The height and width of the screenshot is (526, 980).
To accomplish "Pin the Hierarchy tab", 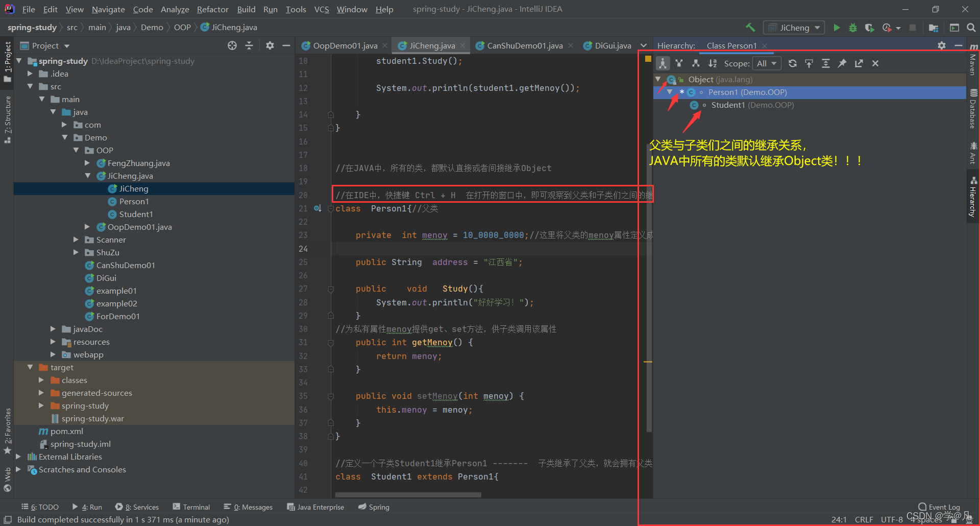I will pyautogui.click(x=842, y=63).
